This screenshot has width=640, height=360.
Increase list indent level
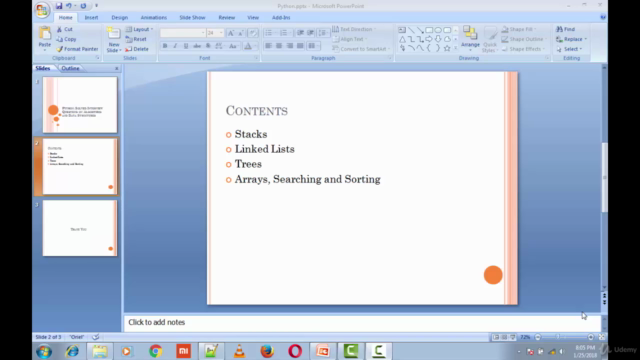click(x=311, y=33)
